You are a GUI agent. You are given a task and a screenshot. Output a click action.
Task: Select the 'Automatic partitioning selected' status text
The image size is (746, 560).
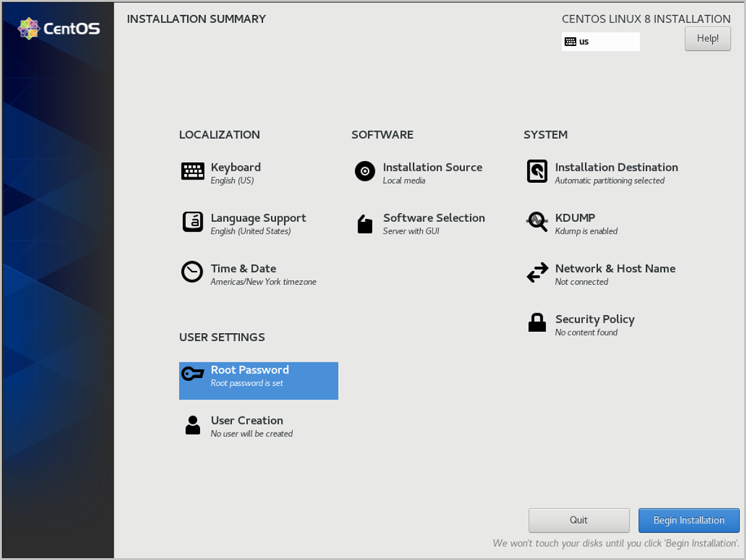(609, 181)
